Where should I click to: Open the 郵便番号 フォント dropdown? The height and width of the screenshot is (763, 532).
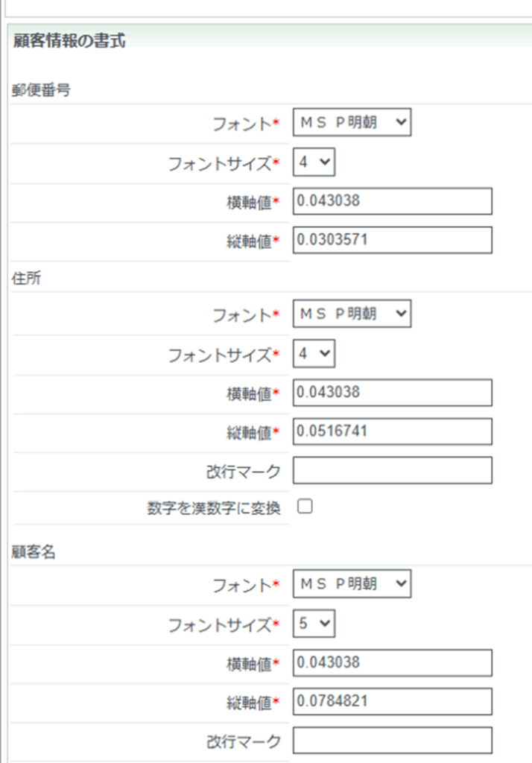352,123
